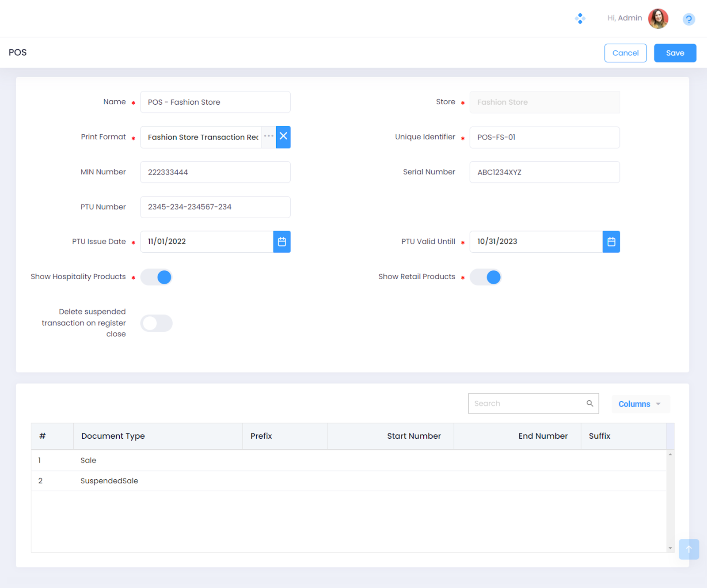The height and width of the screenshot is (588, 707).
Task: Open PTU Valid Until calendar picker
Action: click(x=611, y=242)
